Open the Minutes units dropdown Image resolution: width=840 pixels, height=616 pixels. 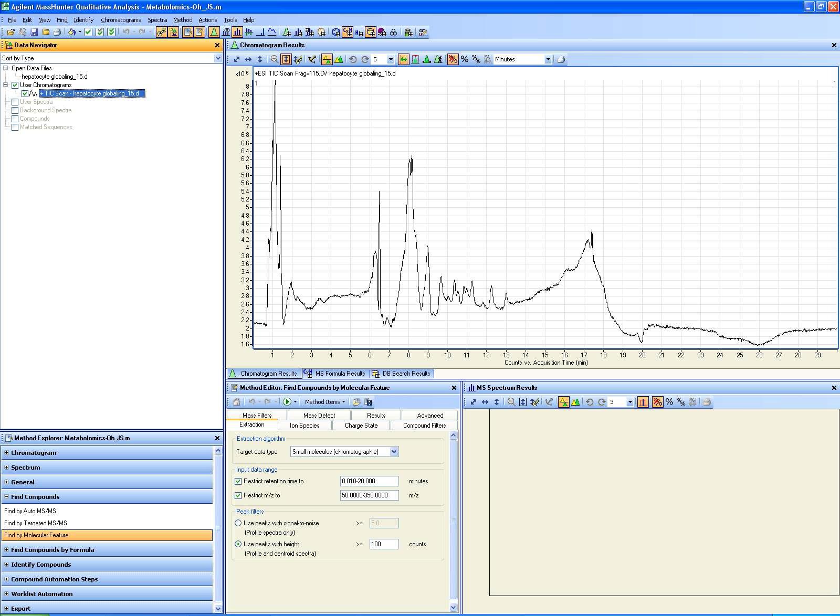coord(548,59)
